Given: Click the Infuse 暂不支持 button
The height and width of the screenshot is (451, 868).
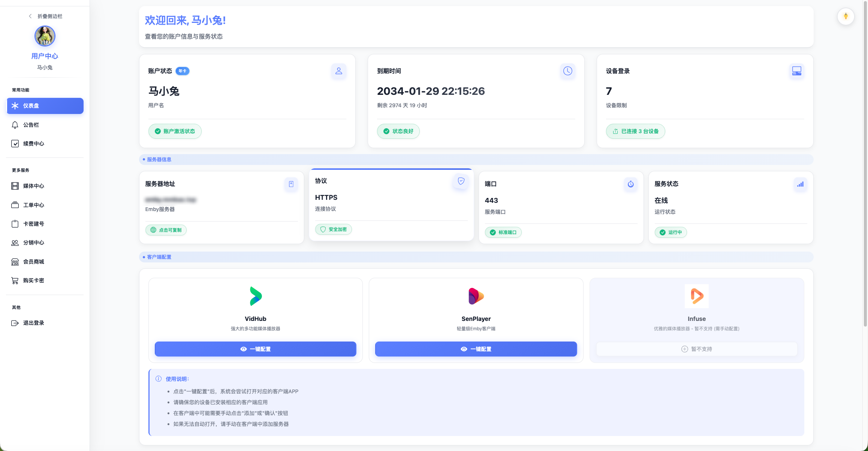Looking at the screenshot, I should click(696, 349).
